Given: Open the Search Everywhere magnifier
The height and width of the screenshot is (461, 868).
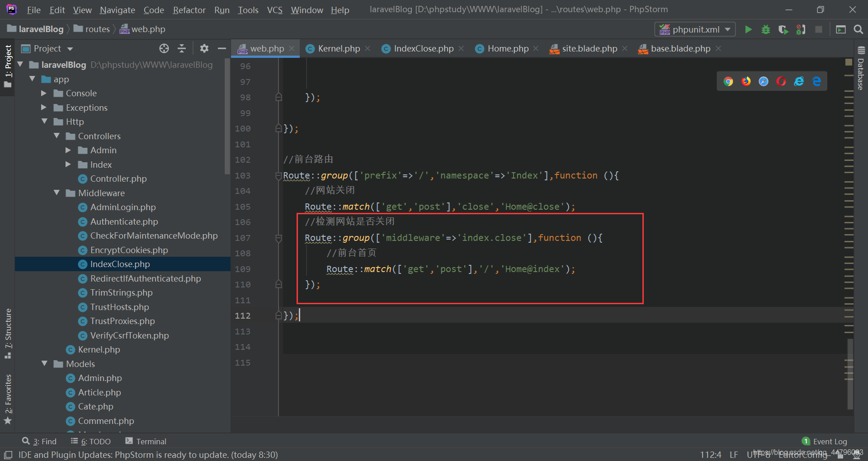Looking at the screenshot, I should pyautogui.click(x=858, y=29).
